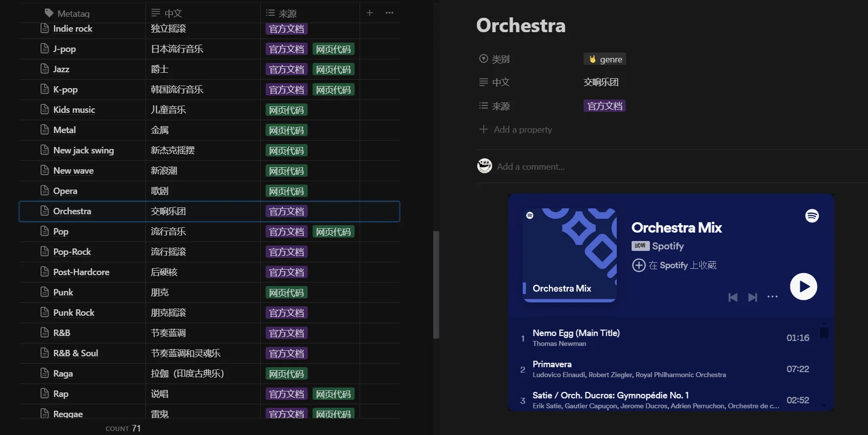
Task: Click the page icon for Jazz
Action: pyautogui.click(x=45, y=69)
